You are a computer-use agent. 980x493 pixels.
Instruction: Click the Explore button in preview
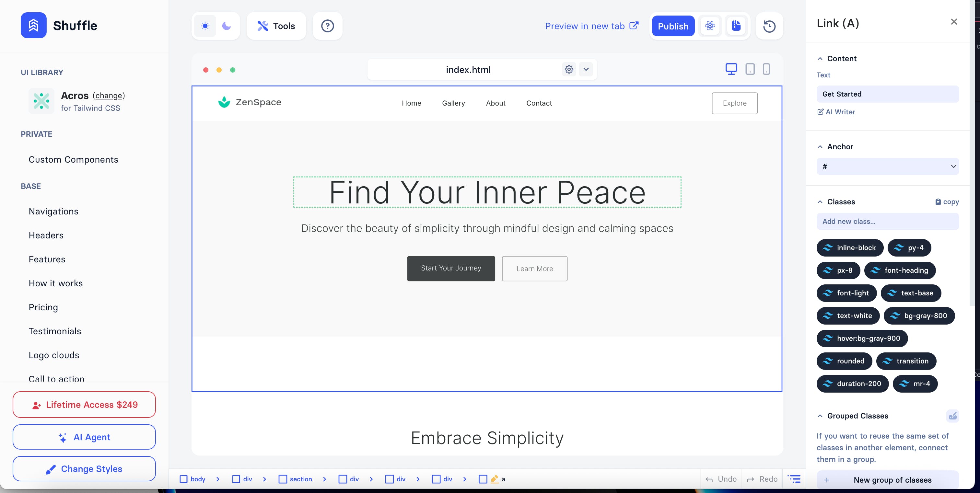(x=735, y=103)
